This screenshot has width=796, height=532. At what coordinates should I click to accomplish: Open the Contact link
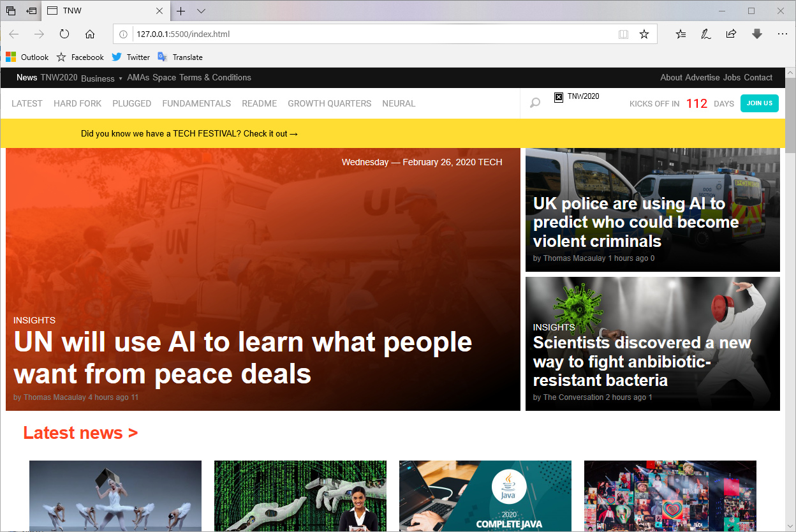click(758, 78)
